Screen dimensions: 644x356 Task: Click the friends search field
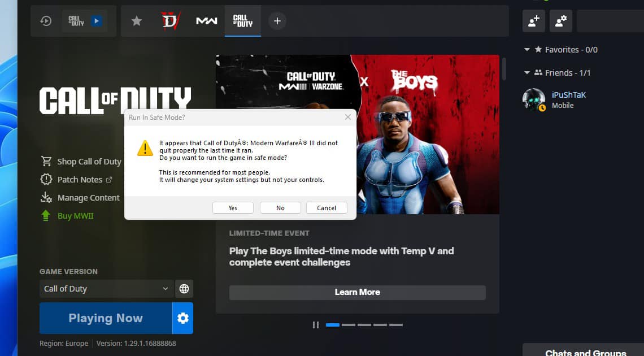click(x=610, y=21)
